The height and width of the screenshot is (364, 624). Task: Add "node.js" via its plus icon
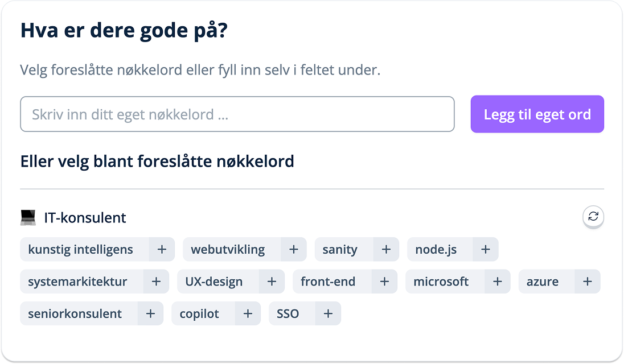pyautogui.click(x=485, y=249)
